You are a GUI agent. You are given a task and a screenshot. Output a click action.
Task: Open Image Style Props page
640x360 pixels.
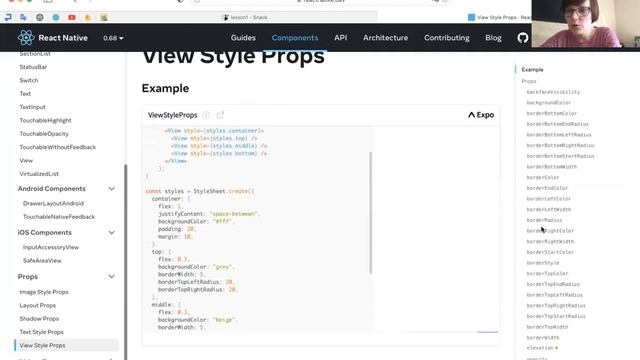(x=44, y=292)
